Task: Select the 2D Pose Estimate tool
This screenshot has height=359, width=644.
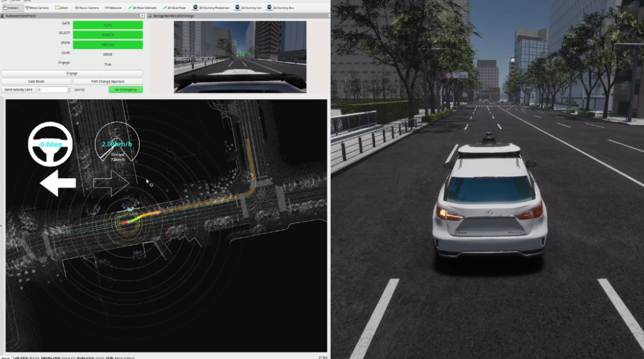Action: pos(142,8)
